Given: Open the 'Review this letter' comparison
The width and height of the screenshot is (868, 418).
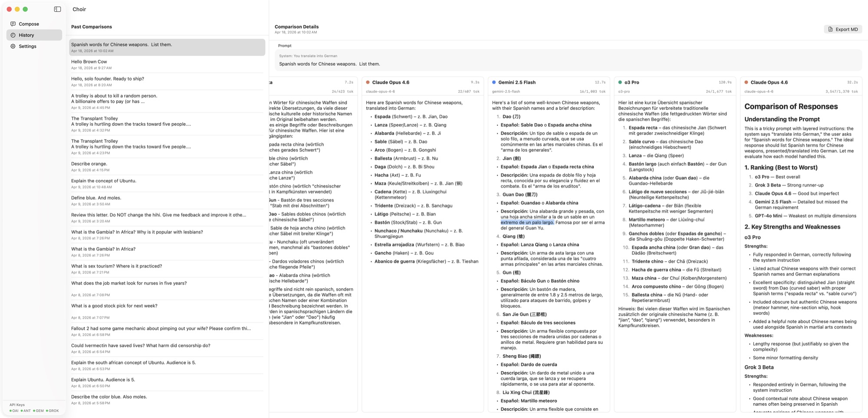Looking at the screenshot, I should coord(167,217).
